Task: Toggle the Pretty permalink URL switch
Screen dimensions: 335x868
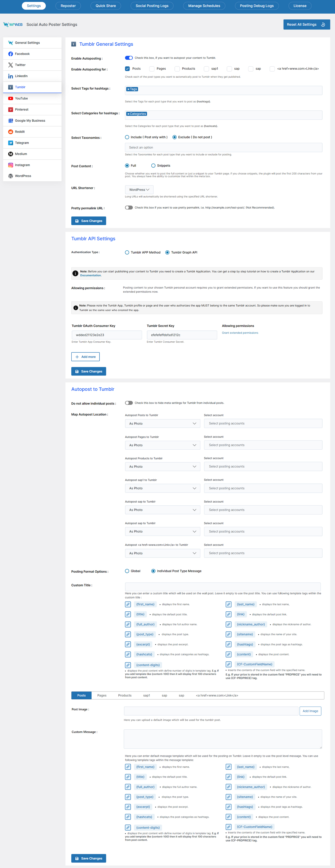Action: (x=129, y=207)
